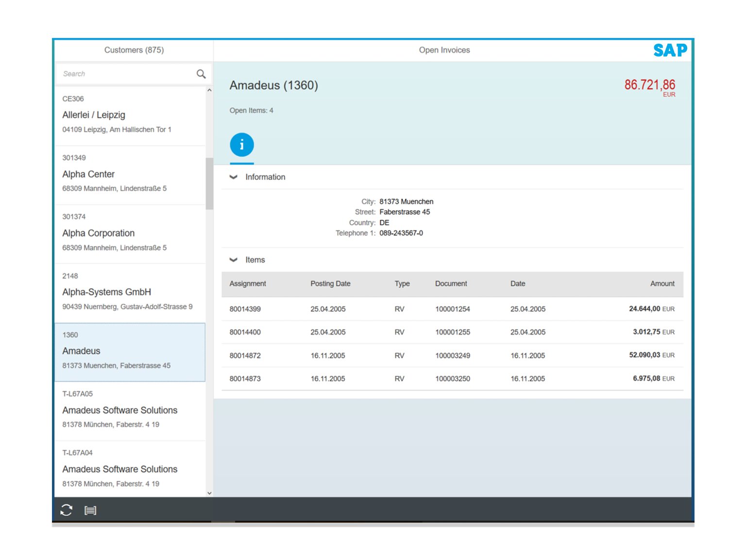This screenshot has height=560, width=746.
Task: Select invoice row with assignment 80014400
Action: 452,332
